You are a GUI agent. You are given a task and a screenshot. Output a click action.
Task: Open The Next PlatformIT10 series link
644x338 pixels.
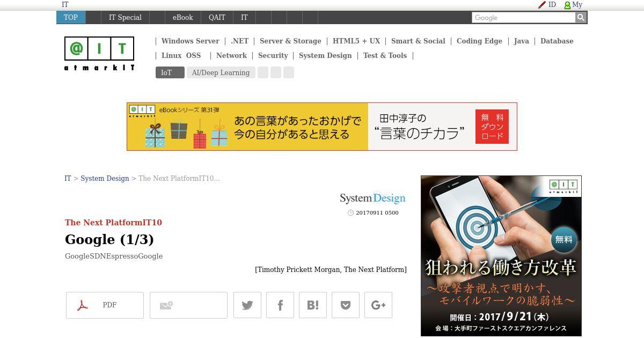pyautogui.click(x=113, y=222)
